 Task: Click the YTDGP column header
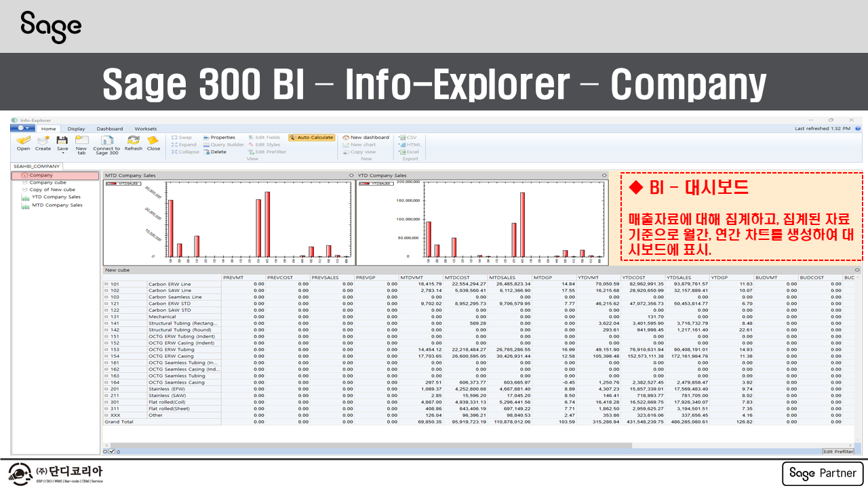(x=732, y=277)
